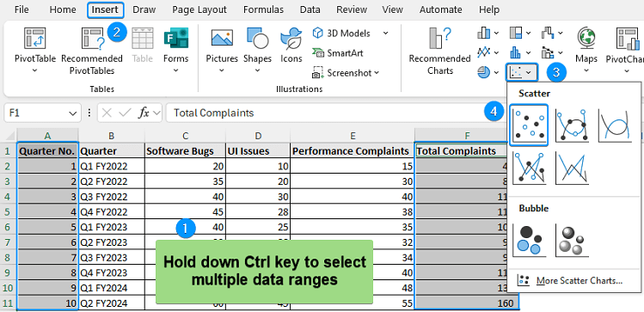644x312 pixels.
Task: Expand the PivotTable dropdown arrow
Action: [x=35, y=70]
